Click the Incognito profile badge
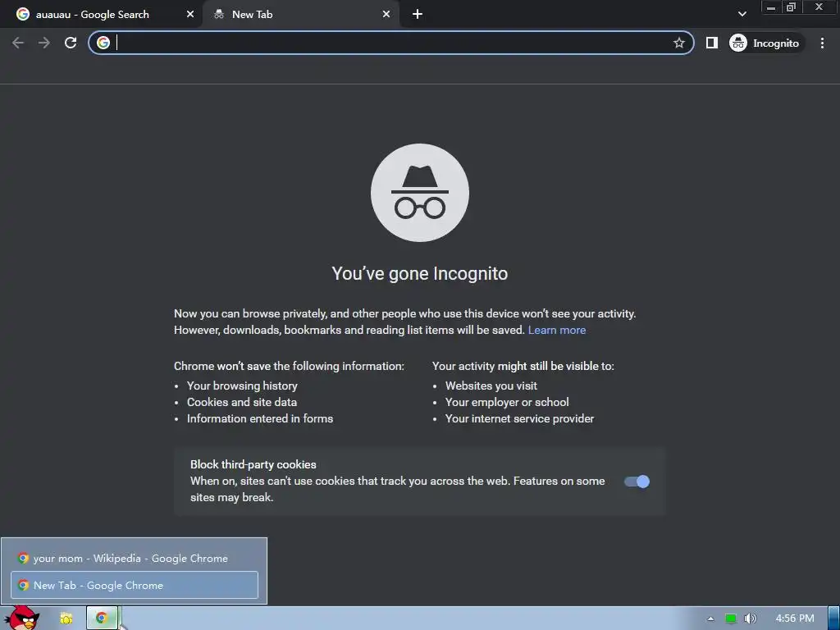This screenshot has width=840, height=630. (x=766, y=43)
